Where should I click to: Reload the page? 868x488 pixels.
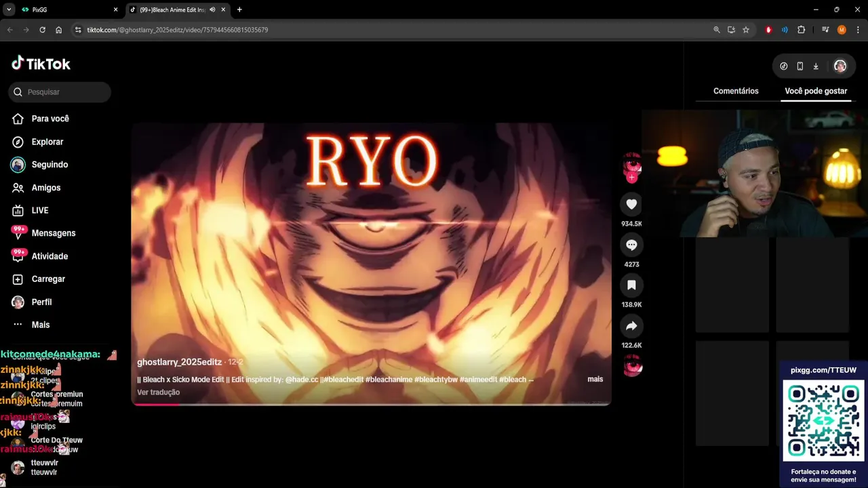[42, 30]
